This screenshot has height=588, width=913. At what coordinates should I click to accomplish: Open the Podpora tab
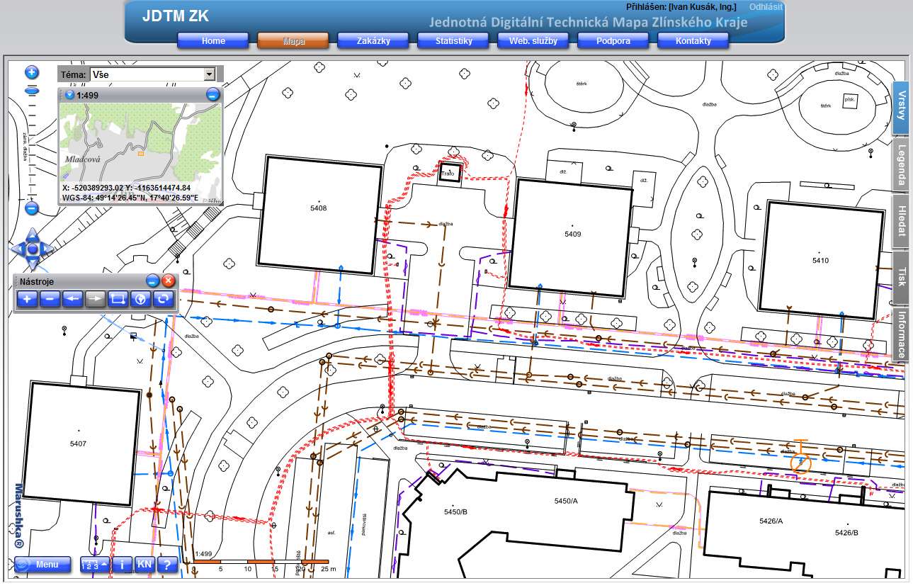coord(613,41)
